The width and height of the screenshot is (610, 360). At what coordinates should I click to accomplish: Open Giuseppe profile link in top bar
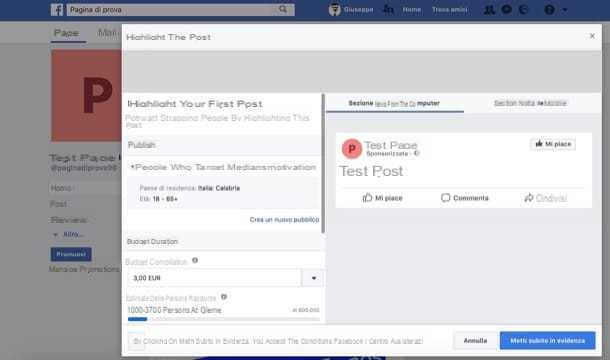click(x=358, y=10)
